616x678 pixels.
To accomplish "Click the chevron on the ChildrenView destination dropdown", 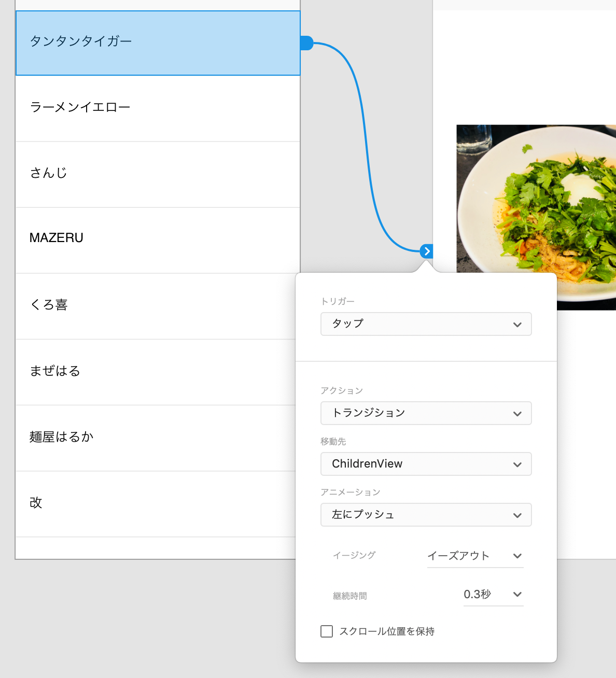I will click(x=517, y=464).
